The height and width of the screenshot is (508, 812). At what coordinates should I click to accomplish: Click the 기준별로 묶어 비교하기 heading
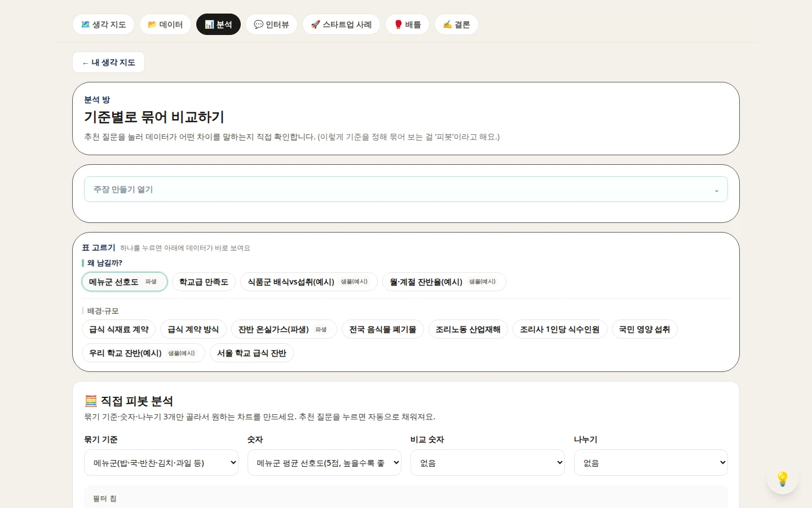pyautogui.click(x=154, y=117)
